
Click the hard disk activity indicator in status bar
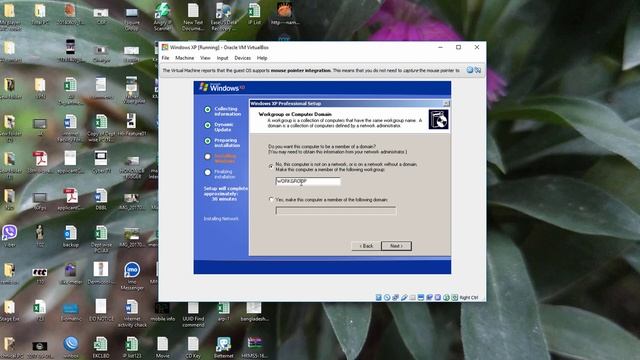tap(378, 297)
